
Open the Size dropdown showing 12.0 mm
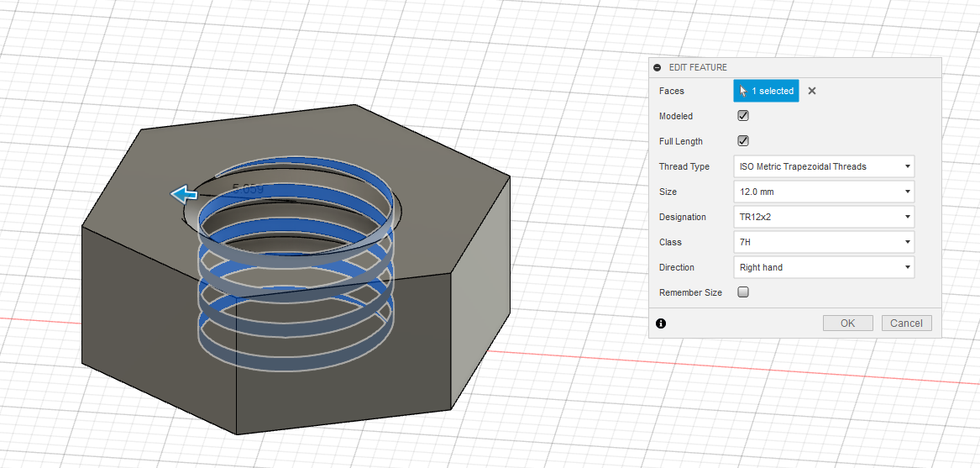pyautogui.click(x=823, y=192)
